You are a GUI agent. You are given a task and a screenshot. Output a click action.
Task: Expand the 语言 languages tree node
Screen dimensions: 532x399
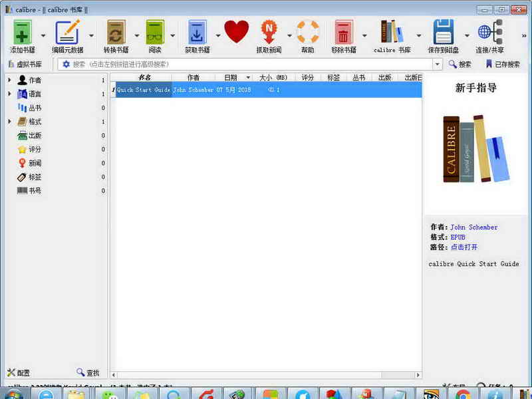9,94
